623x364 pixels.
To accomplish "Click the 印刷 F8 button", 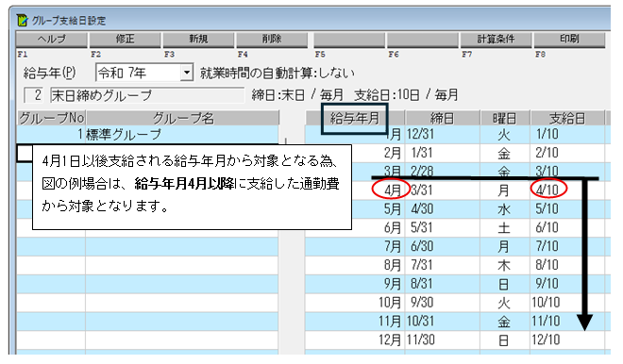I will [x=569, y=40].
